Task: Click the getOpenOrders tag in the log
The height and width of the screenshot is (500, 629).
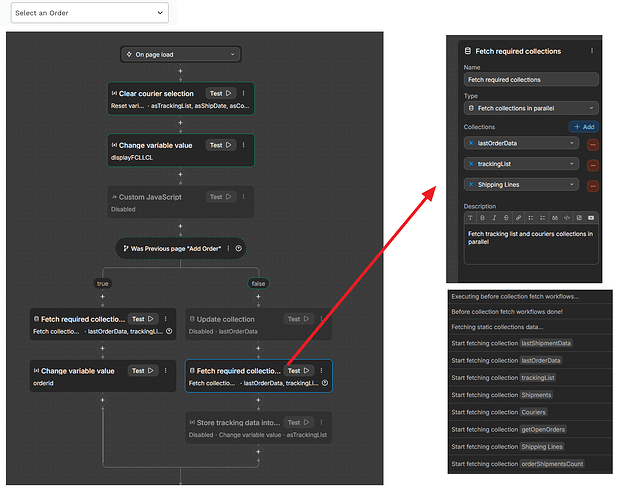Action: (x=543, y=430)
